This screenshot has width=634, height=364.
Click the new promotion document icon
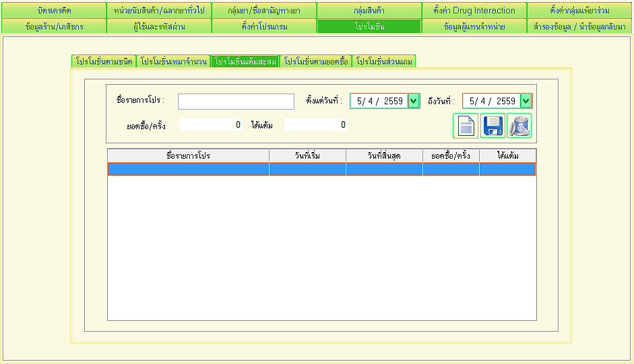466,126
